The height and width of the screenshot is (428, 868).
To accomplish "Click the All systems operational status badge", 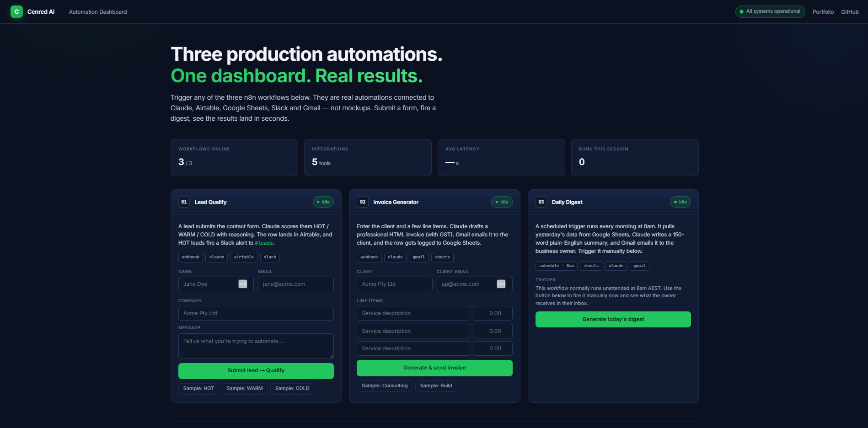I will [x=770, y=11].
